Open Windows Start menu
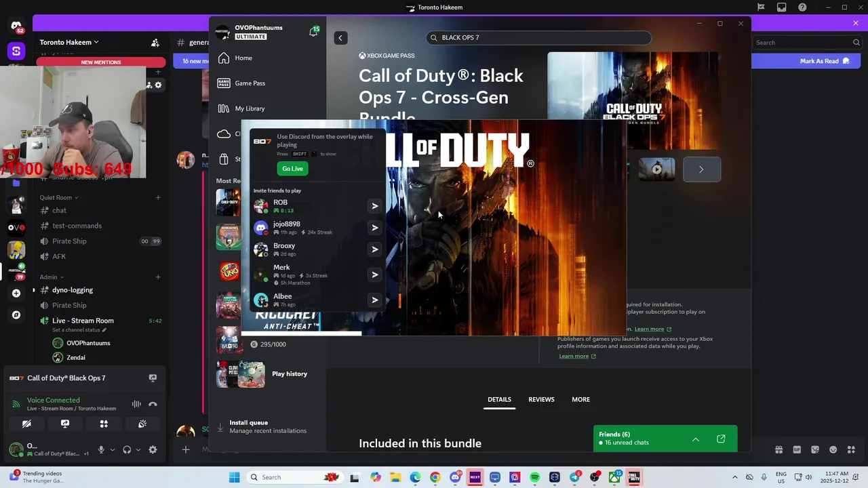The width and height of the screenshot is (868, 488). pyautogui.click(x=235, y=478)
